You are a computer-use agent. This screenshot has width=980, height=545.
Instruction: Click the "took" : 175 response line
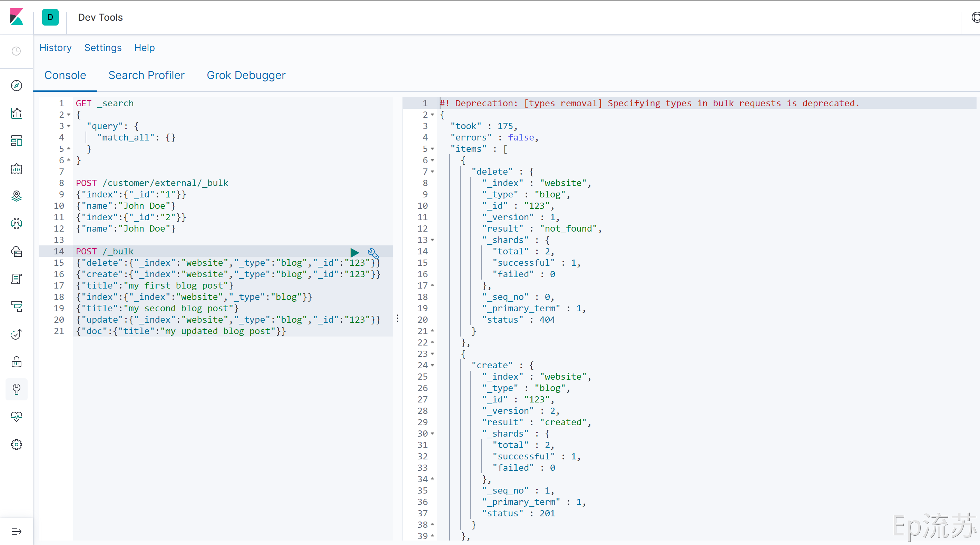click(x=483, y=126)
